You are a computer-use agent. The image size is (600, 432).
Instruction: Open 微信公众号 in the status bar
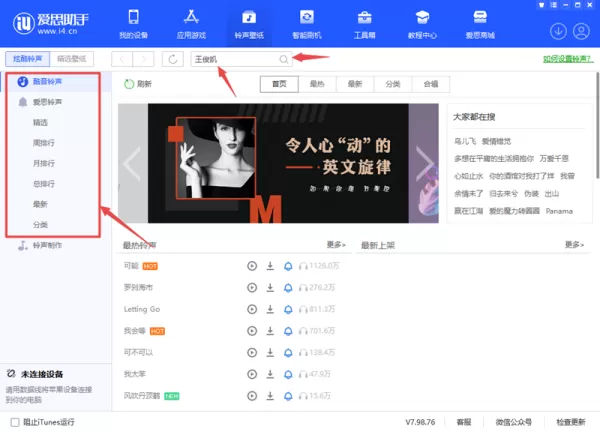coord(514,422)
